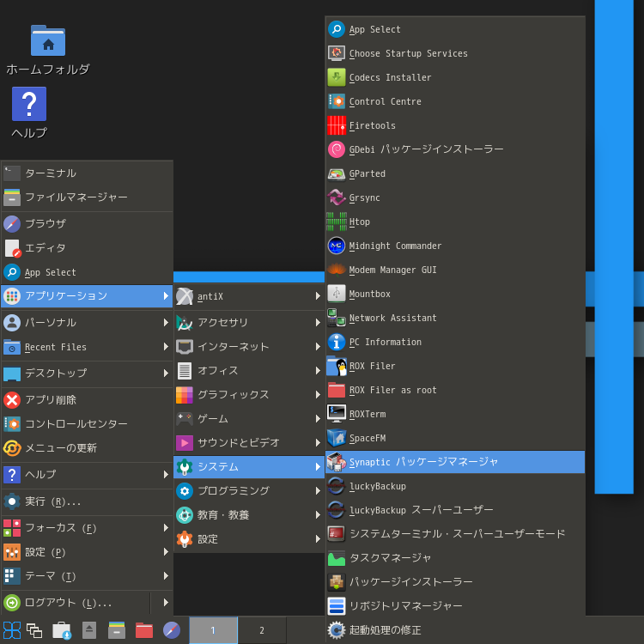Click the Modem Manager GUI icon
Viewport: 644px width, 644px height.
coord(337,270)
